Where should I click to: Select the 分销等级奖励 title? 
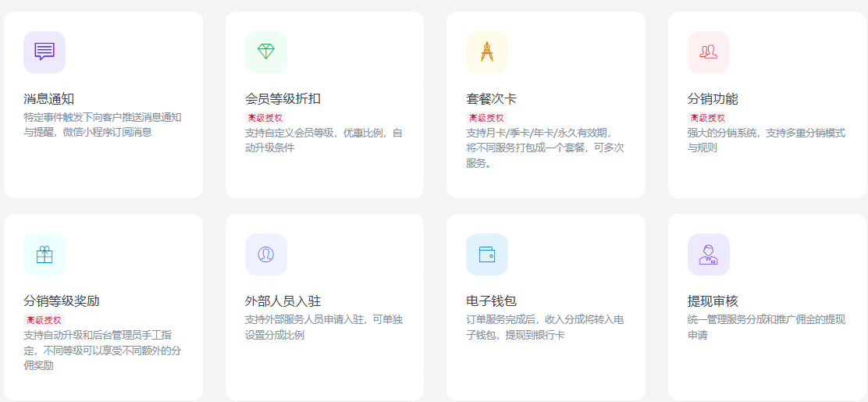(x=62, y=301)
